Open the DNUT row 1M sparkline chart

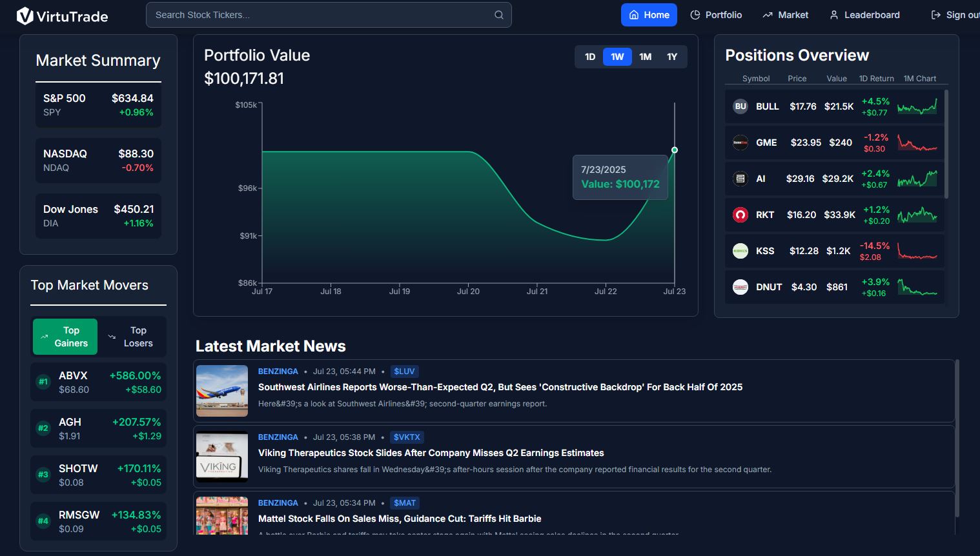(x=917, y=287)
